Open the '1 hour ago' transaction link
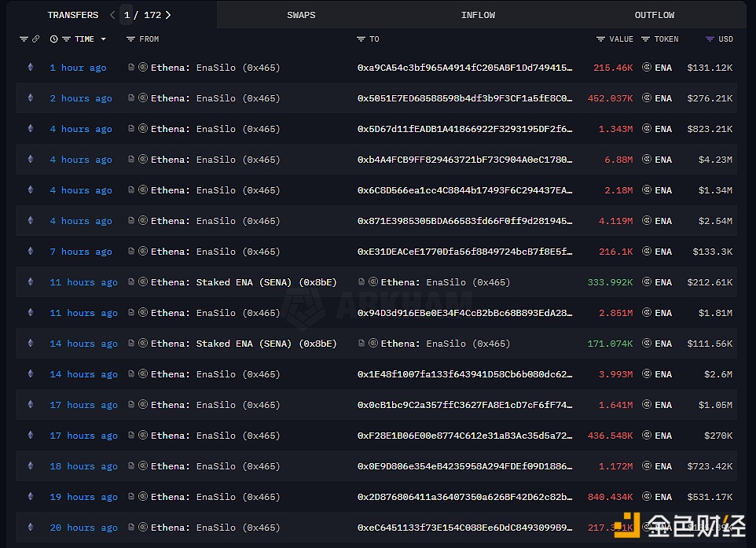The height and width of the screenshot is (548, 756). point(78,68)
